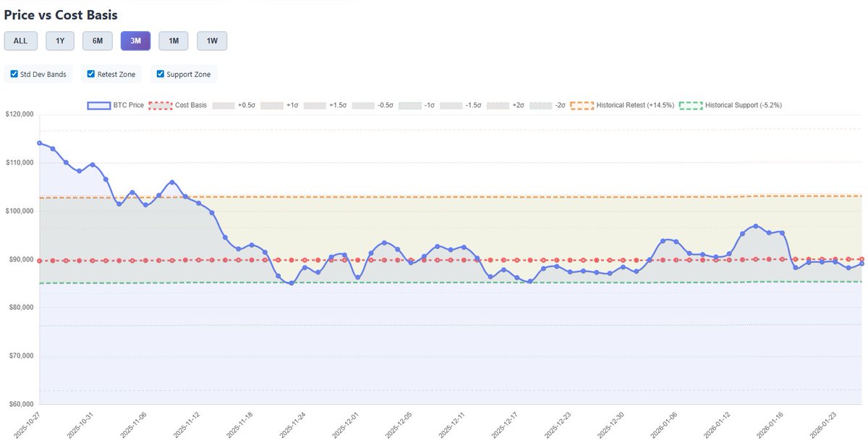868x446 pixels.
Task: Click the last BTC price point at chart's right edge
Action: point(861,264)
